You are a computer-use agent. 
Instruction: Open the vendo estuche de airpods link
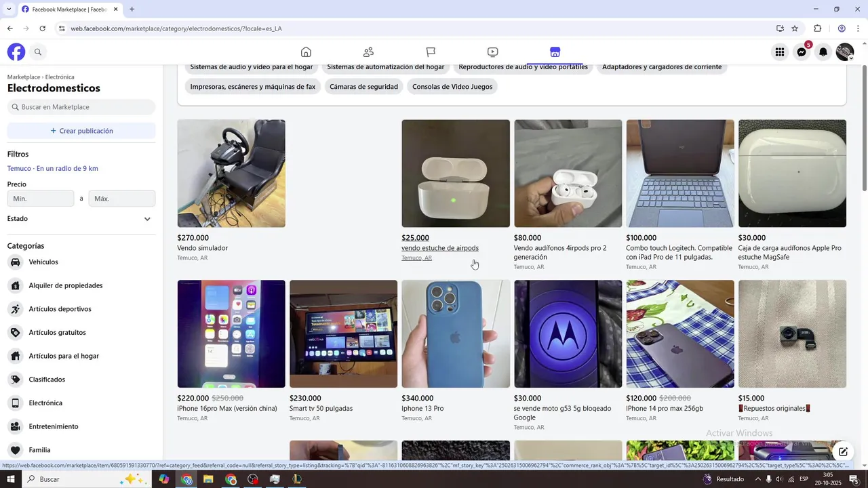point(440,248)
